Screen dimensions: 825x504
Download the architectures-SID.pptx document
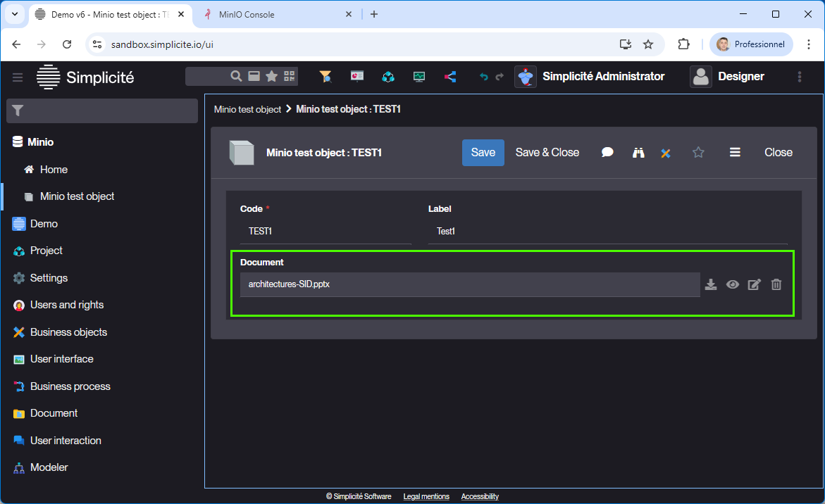point(711,284)
